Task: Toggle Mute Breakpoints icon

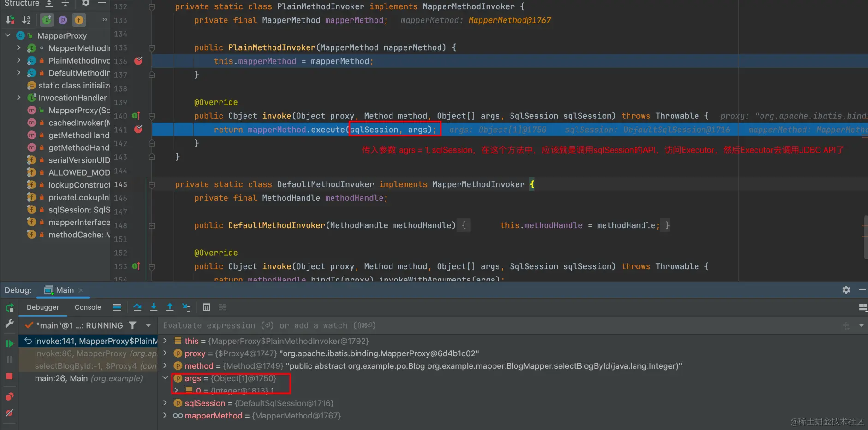Action: 9,413
